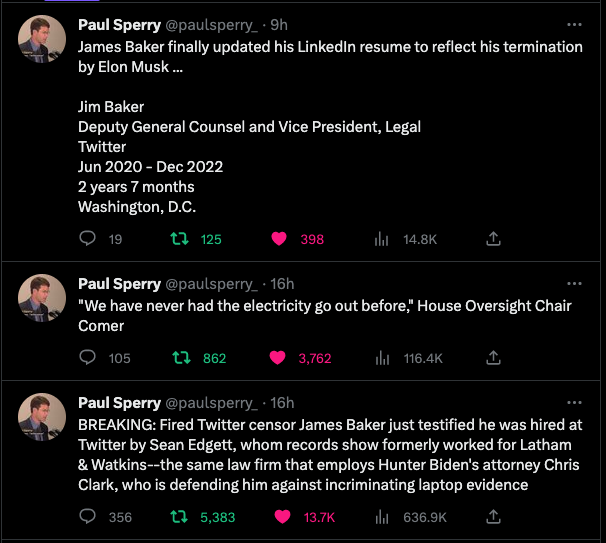606x543 pixels.
Task: Like the BREAKING tweet with 13.7K likes
Action: tap(282, 517)
